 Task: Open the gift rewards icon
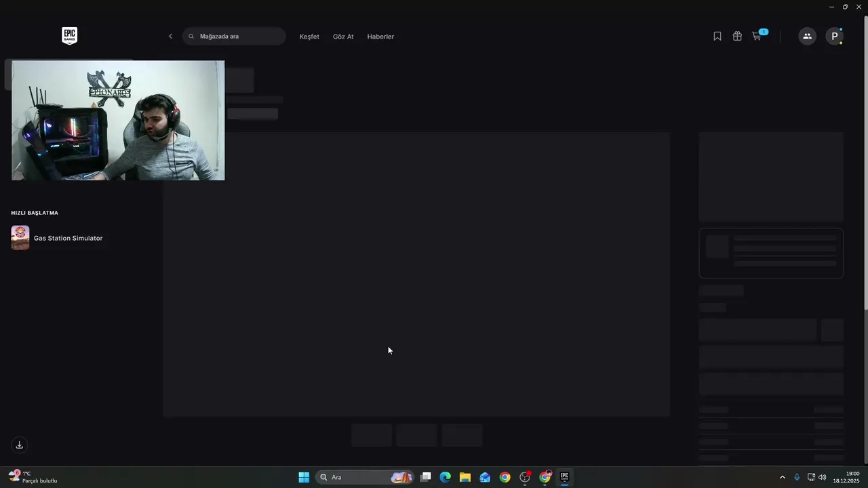pos(737,37)
